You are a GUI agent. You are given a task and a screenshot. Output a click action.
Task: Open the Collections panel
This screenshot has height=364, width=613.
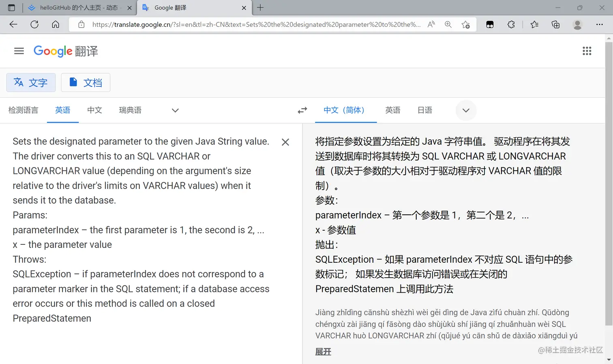[x=555, y=24]
